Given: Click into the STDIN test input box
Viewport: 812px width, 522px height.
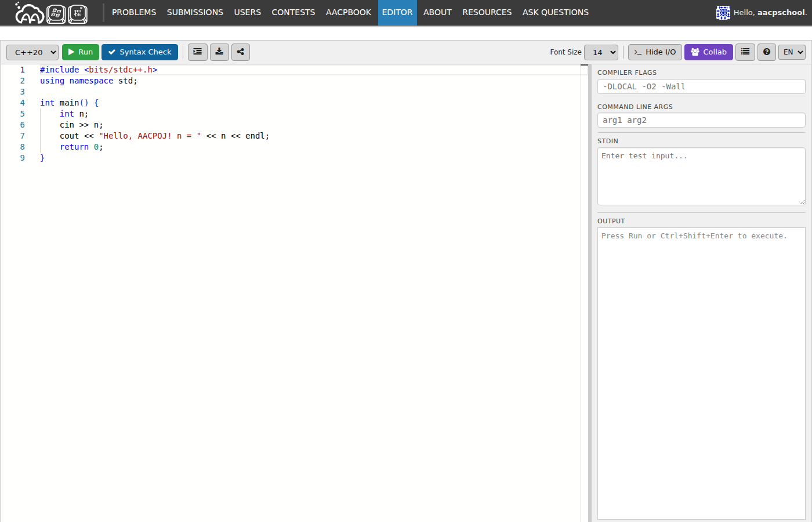Looking at the screenshot, I should [x=701, y=176].
